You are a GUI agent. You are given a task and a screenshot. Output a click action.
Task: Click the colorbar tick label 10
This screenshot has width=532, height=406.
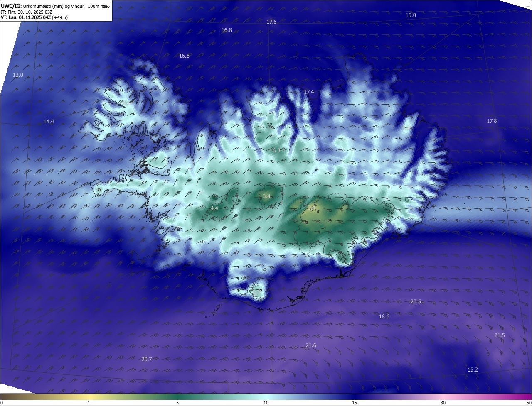coord(266,403)
